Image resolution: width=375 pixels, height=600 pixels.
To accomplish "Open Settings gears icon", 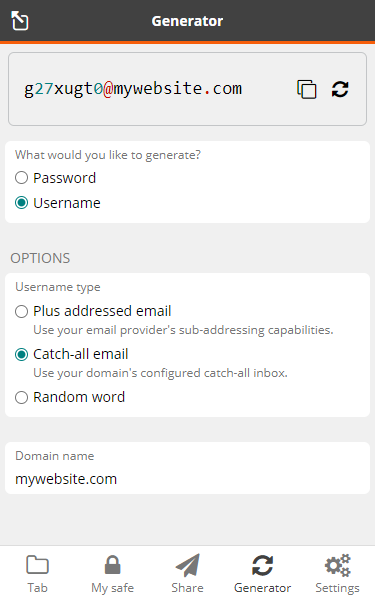I will [338, 565].
